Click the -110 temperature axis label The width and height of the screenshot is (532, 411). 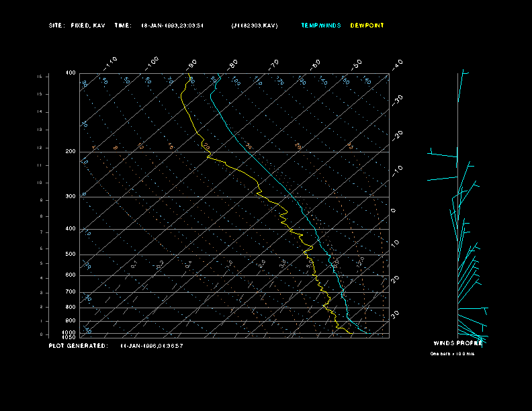pyautogui.click(x=111, y=61)
